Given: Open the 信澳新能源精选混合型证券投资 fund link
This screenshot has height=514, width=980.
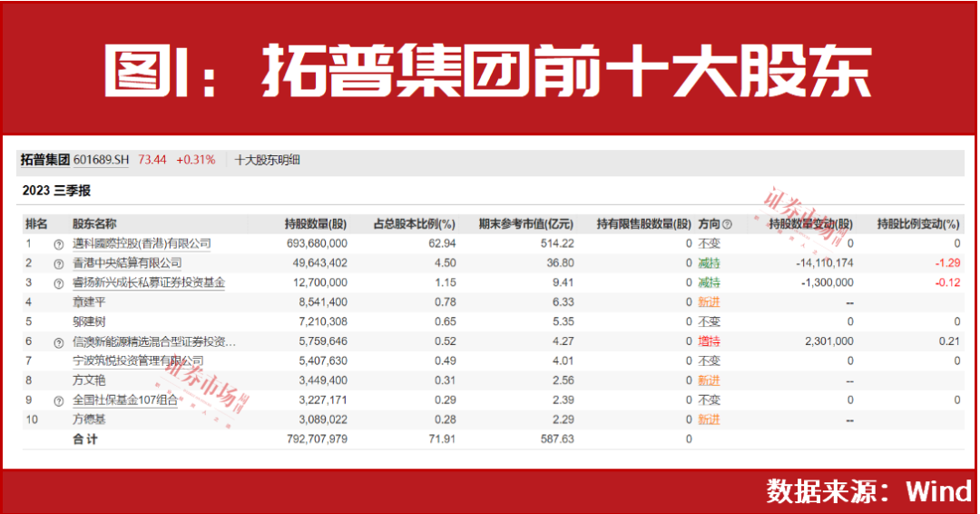Looking at the screenshot, I should pyautogui.click(x=154, y=342).
